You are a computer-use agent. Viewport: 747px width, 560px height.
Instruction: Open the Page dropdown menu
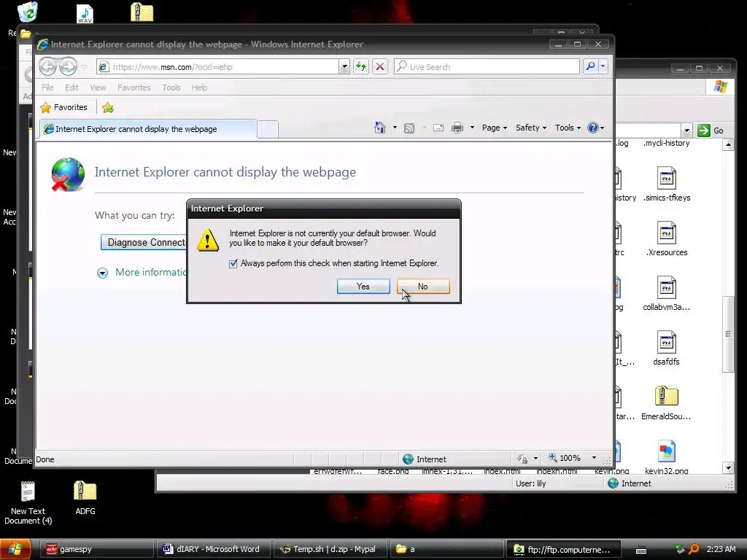pos(494,128)
